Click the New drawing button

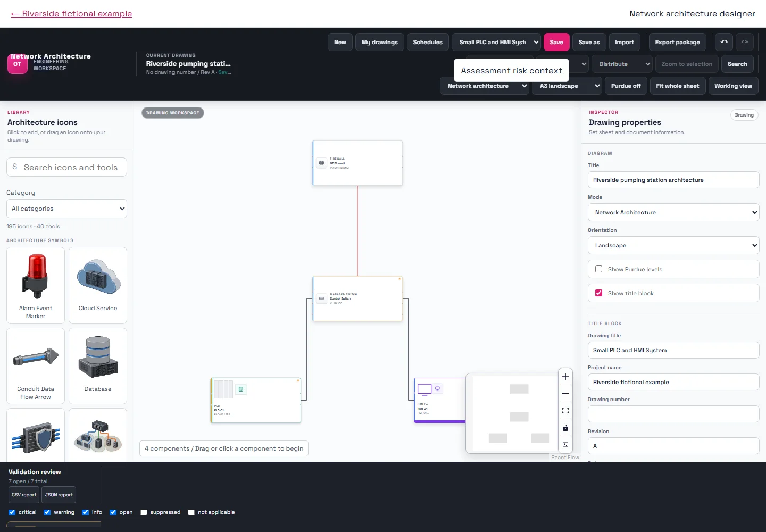[x=340, y=42]
